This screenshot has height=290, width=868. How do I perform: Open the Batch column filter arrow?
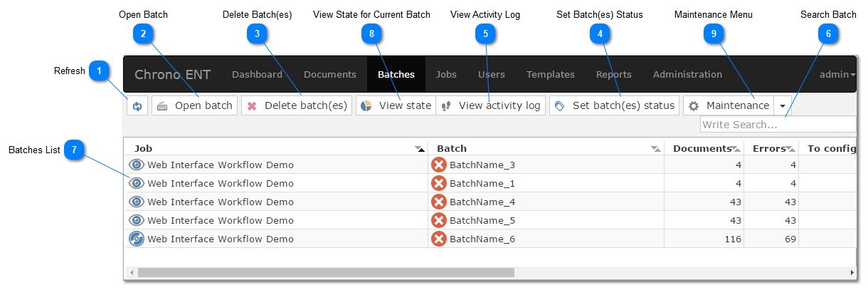click(655, 149)
